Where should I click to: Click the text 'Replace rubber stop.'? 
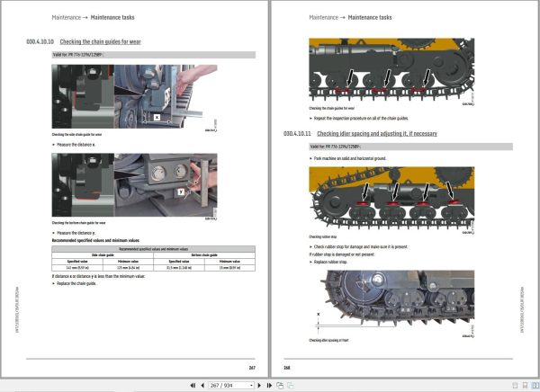[330, 262]
